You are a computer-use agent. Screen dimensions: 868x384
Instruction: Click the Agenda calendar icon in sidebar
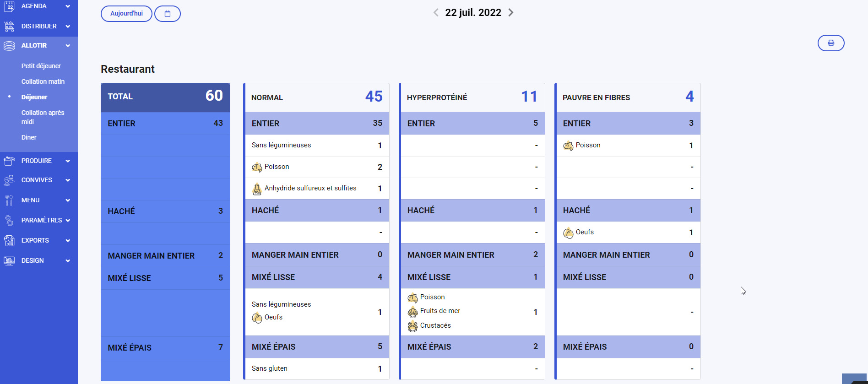click(x=9, y=6)
